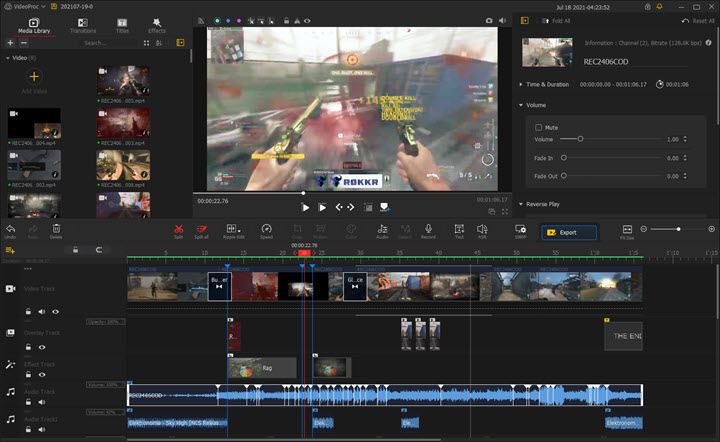
Task: Click the notification bell icon
Action: (x=659, y=7)
